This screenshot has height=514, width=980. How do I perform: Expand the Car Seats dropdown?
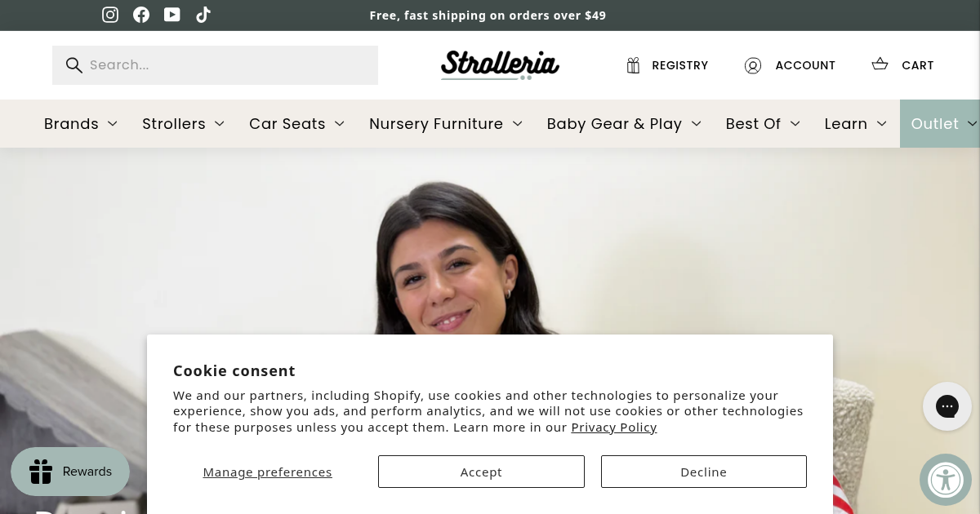pyautogui.click(x=340, y=124)
